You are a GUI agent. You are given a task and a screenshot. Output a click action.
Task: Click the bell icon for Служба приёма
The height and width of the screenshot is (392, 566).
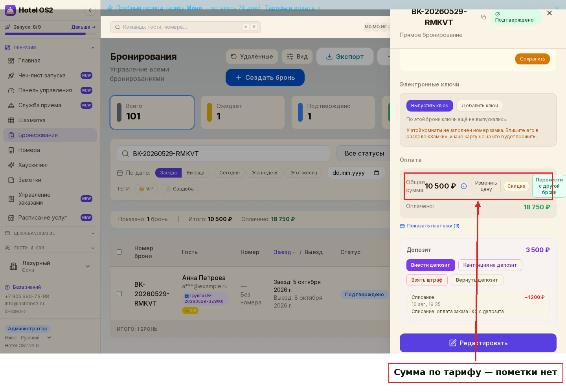(x=11, y=105)
